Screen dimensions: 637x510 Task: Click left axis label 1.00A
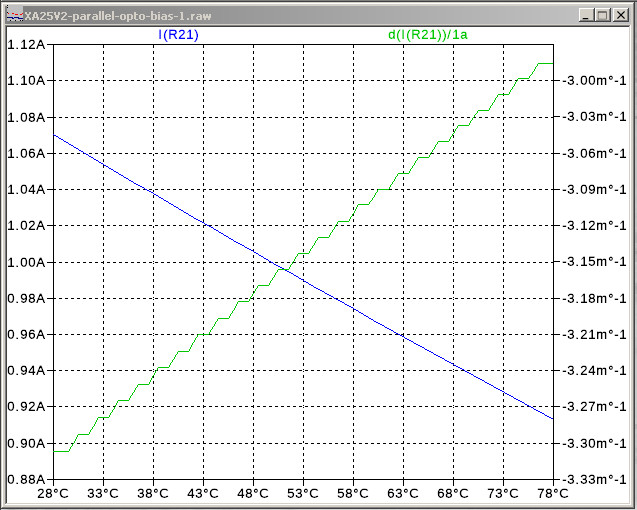[x=26, y=262]
